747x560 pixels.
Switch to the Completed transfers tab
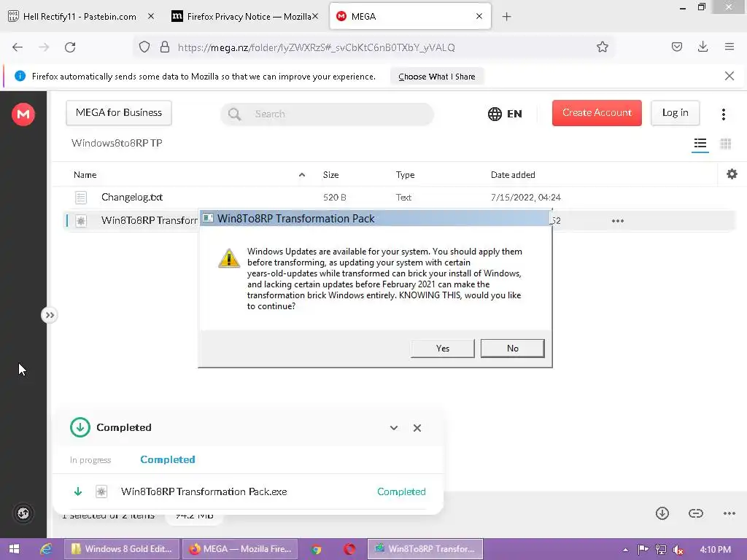coord(168,459)
